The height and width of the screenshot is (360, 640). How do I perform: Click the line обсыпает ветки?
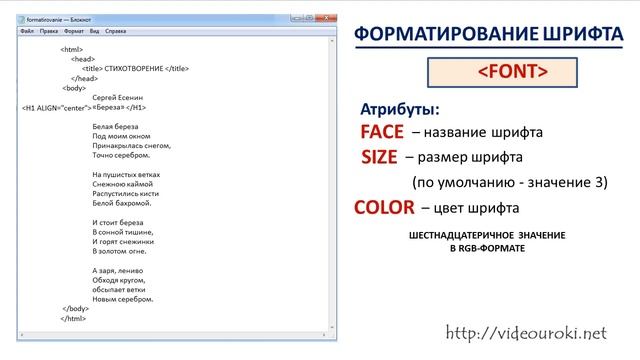pyautogui.click(x=119, y=290)
